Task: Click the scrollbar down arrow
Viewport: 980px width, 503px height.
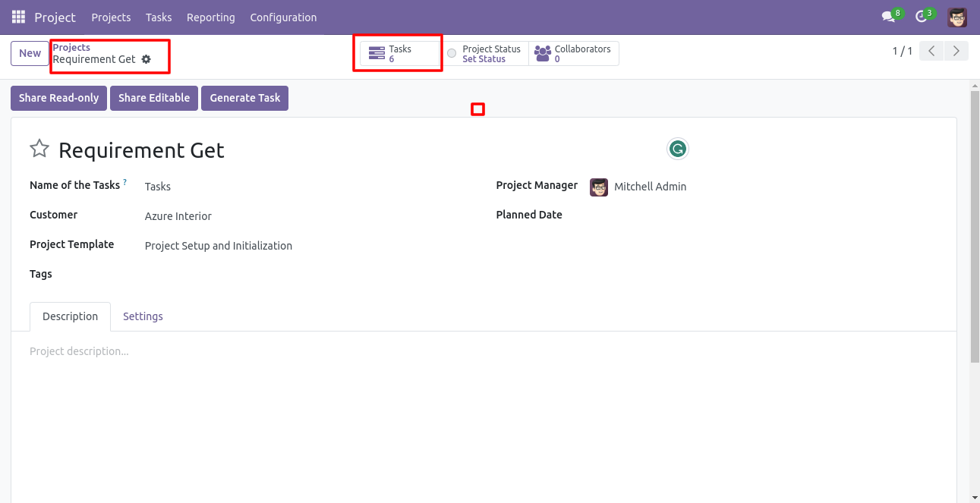Action: pos(975,498)
